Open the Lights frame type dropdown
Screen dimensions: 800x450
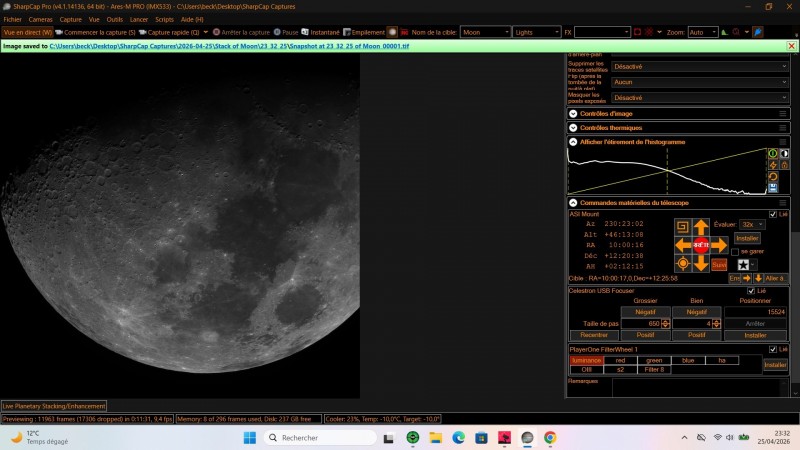(536, 32)
